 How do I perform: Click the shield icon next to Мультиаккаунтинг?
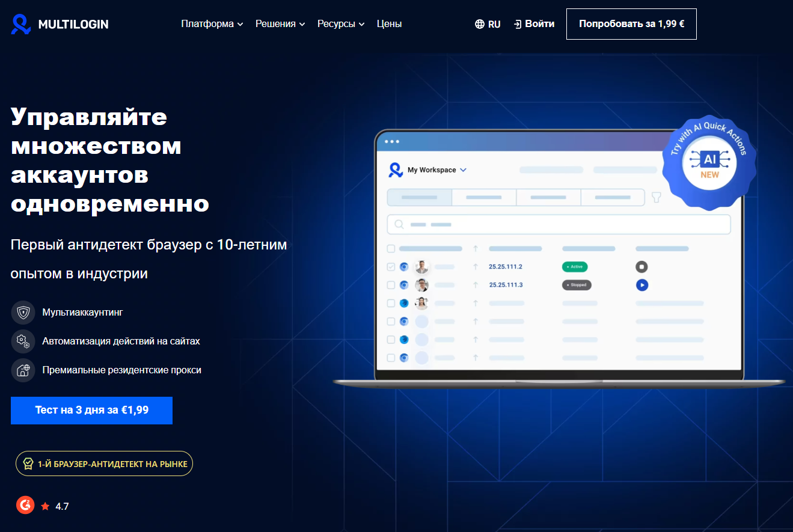[x=23, y=312]
